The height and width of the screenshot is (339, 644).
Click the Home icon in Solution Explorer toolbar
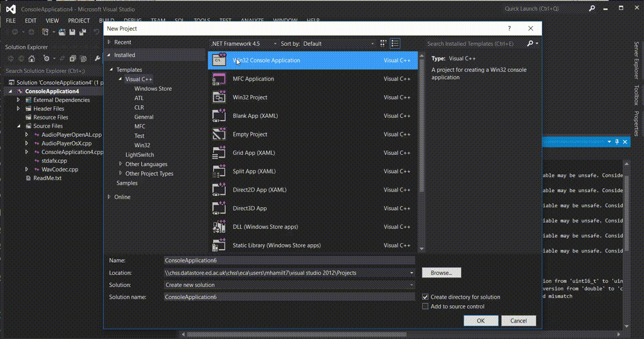click(32, 59)
